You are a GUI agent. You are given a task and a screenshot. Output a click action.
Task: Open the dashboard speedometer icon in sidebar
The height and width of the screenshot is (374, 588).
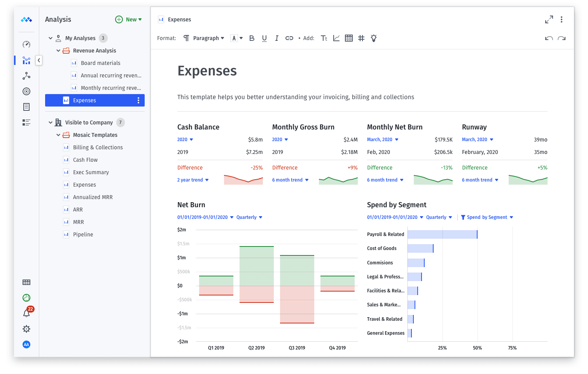tap(26, 44)
